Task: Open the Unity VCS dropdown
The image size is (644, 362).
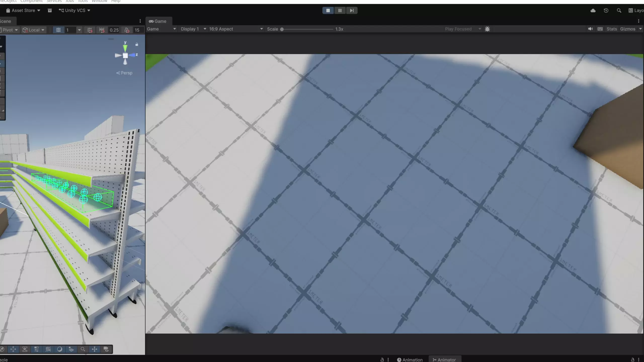Action: (x=74, y=11)
